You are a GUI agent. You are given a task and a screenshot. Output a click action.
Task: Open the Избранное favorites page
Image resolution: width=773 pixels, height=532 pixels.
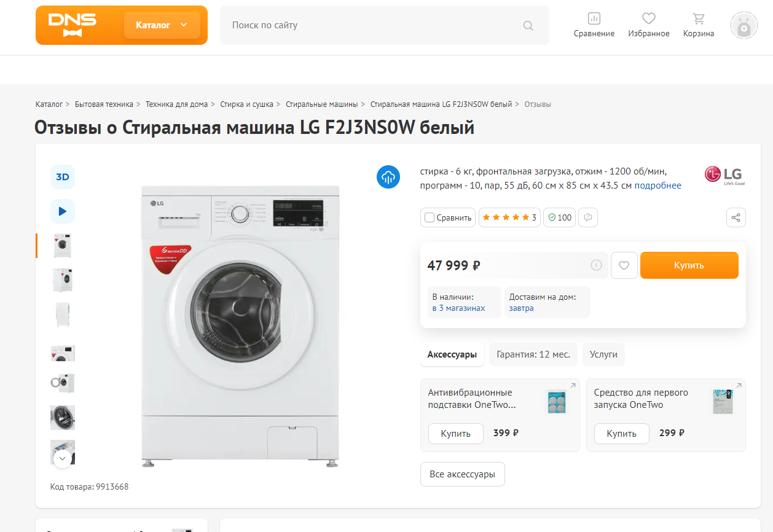pyautogui.click(x=648, y=23)
